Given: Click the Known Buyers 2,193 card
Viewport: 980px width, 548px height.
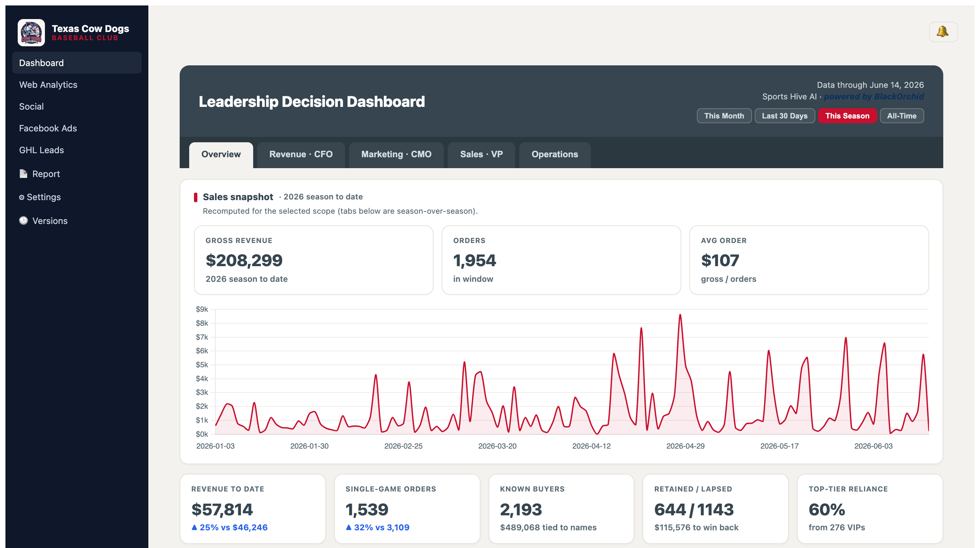Looking at the screenshot, I should coord(561,509).
